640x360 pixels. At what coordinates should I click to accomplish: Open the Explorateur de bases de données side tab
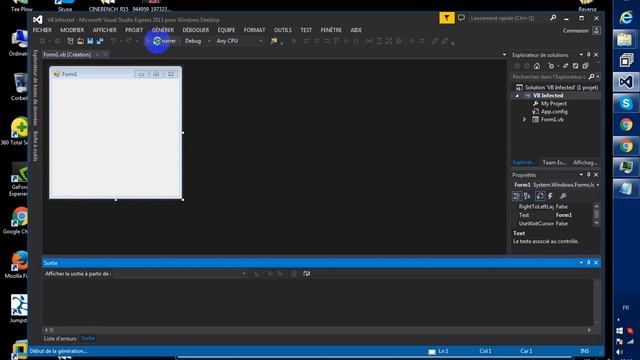[36, 87]
